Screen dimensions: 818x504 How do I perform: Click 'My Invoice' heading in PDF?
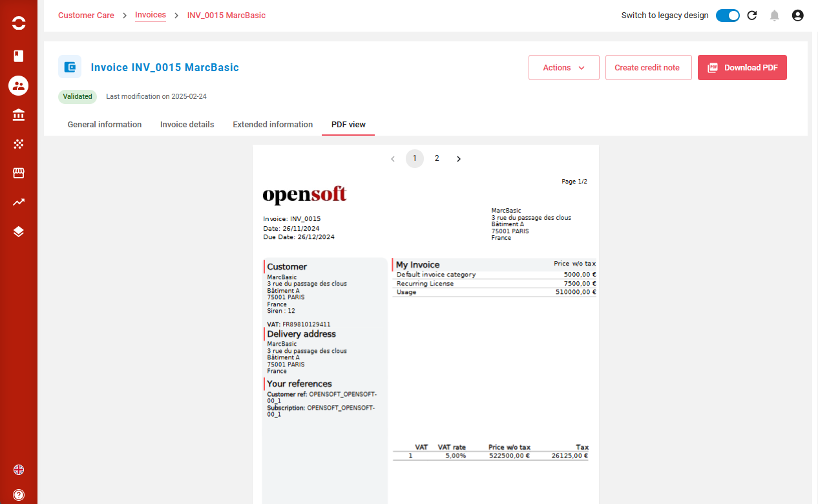point(418,265)
